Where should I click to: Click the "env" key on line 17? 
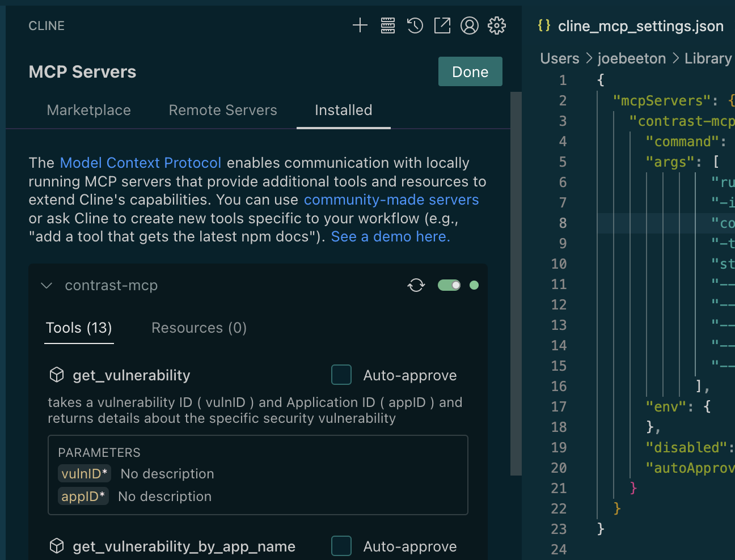tap(670, 406)
